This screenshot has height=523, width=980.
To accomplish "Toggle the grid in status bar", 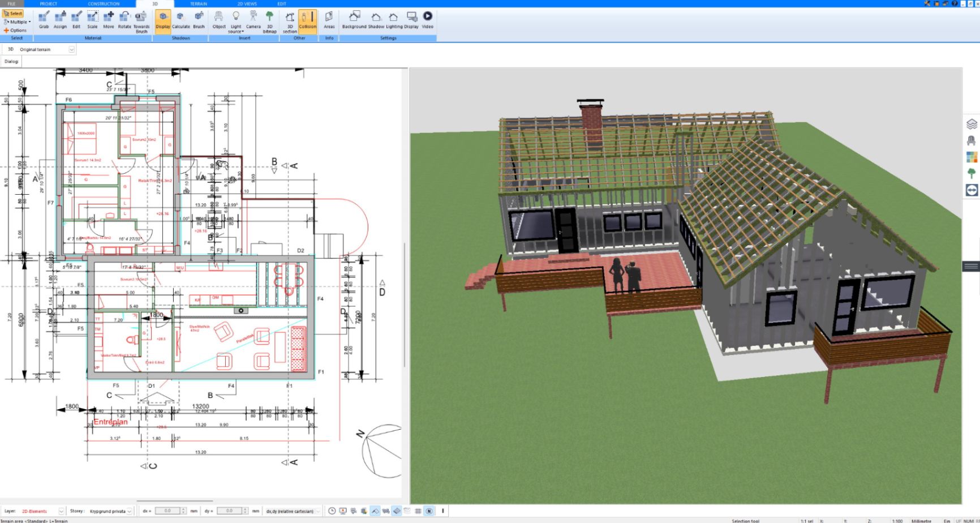I will [x=418, y=511].
